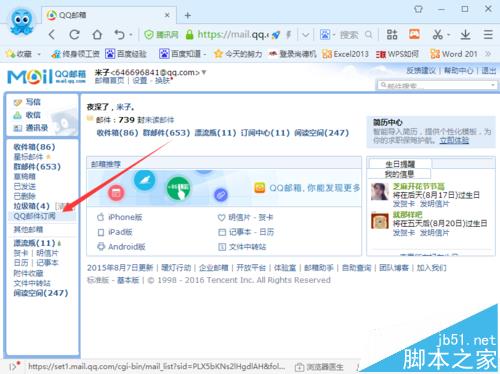Open the downloads arrow icon
The height and width of the screenshot is (374, 500).
click(465, 34)
